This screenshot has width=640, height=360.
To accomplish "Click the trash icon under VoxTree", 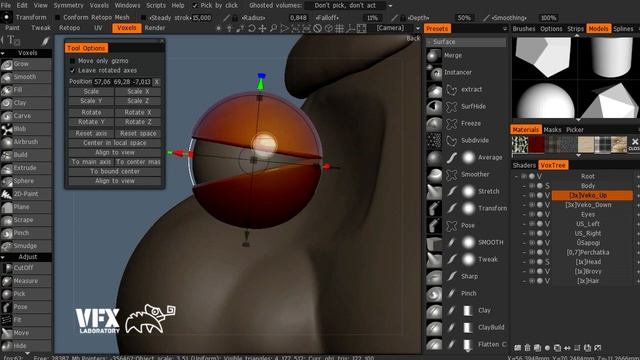I will pyautogui.click(x=527, y=348).
